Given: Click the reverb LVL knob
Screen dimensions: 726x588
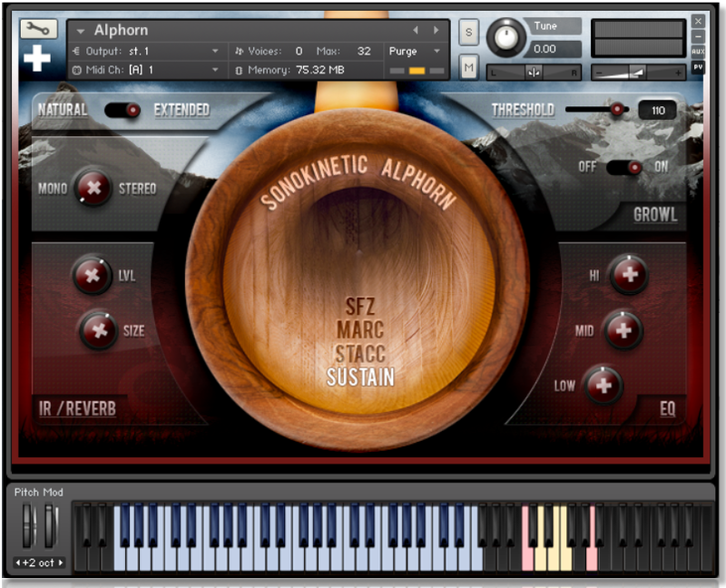Looking at the screenshot, I should tap(93, 275).
